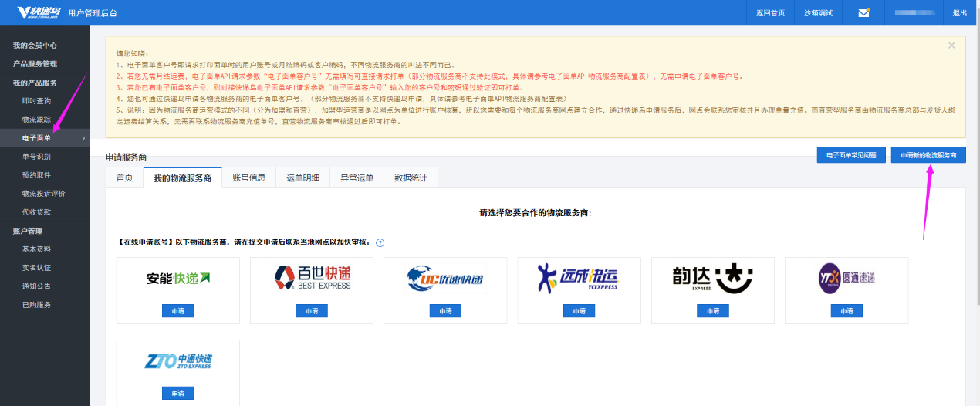Switch to the 运单明细 tab

click(x=302, y=178)
